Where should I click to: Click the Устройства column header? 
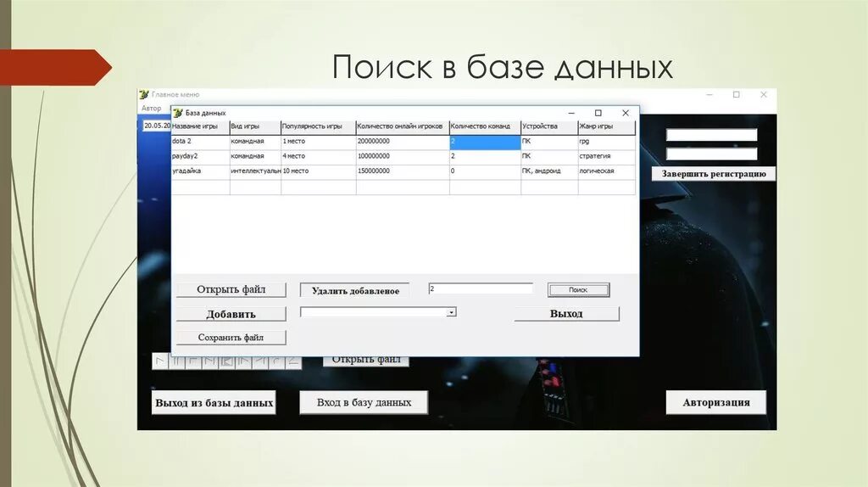[549, 127]
